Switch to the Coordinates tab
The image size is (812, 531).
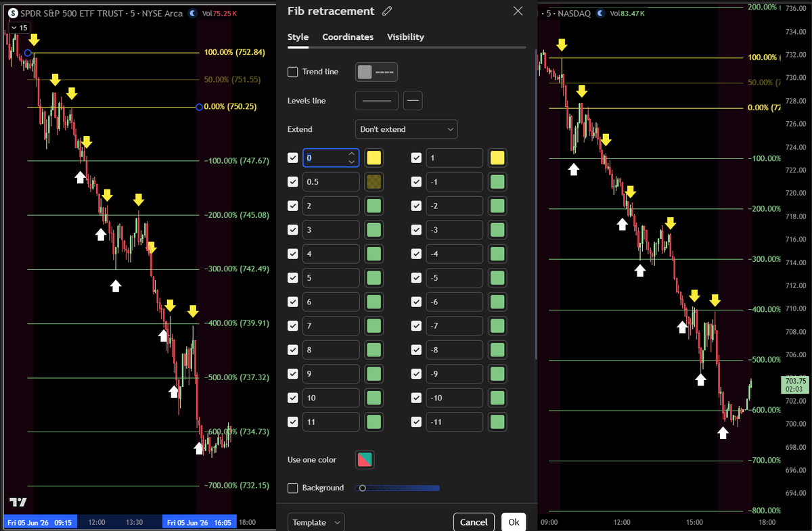[x=348, y=37]
